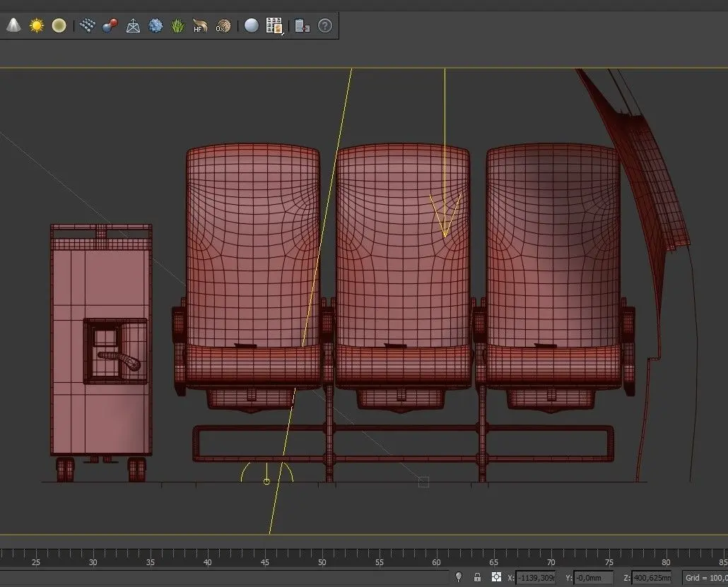Click the blue spiky ball icon

click(155, 26)
